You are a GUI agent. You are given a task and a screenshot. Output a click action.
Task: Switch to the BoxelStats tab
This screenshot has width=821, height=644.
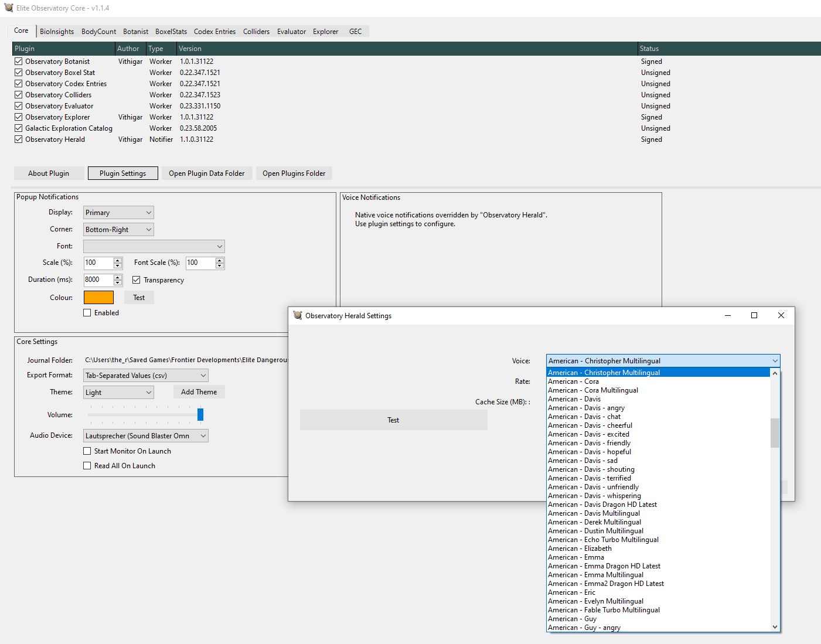coord(171,32)
